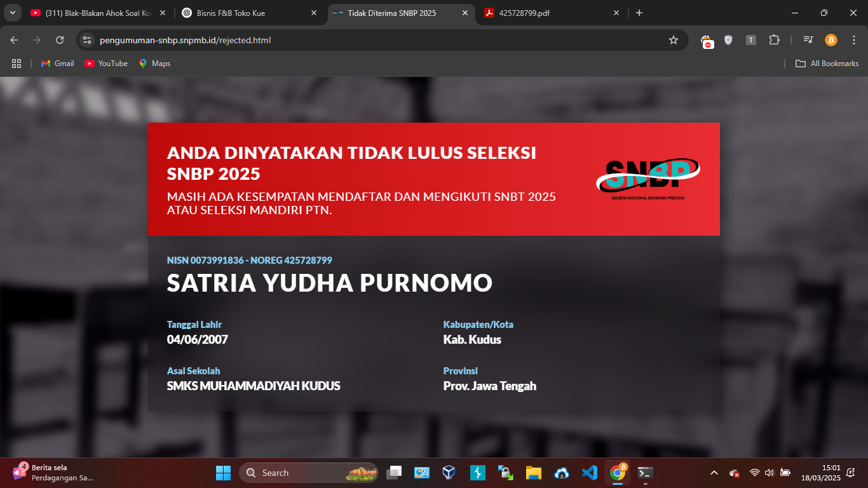Close the Blak-Blakan Ahok YouTube tab

coord(162,13)
